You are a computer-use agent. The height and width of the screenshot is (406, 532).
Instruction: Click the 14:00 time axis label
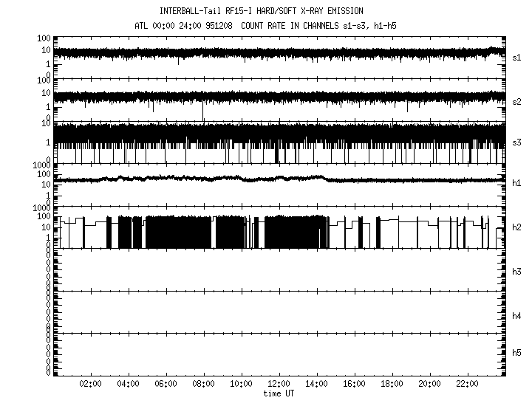[x=317, y=385]
